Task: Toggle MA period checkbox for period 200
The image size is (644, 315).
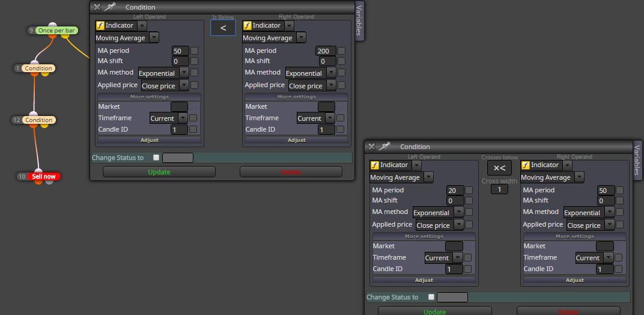Action: [x=341, y=51]
